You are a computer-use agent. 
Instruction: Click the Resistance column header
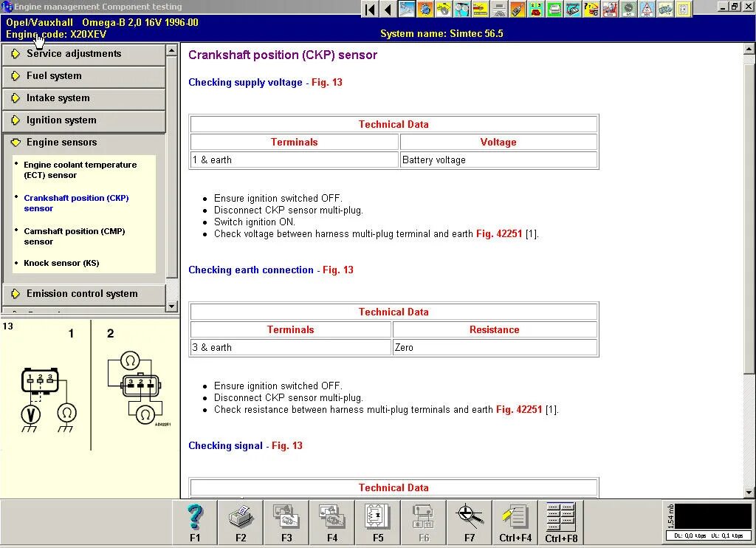point(495,330)
